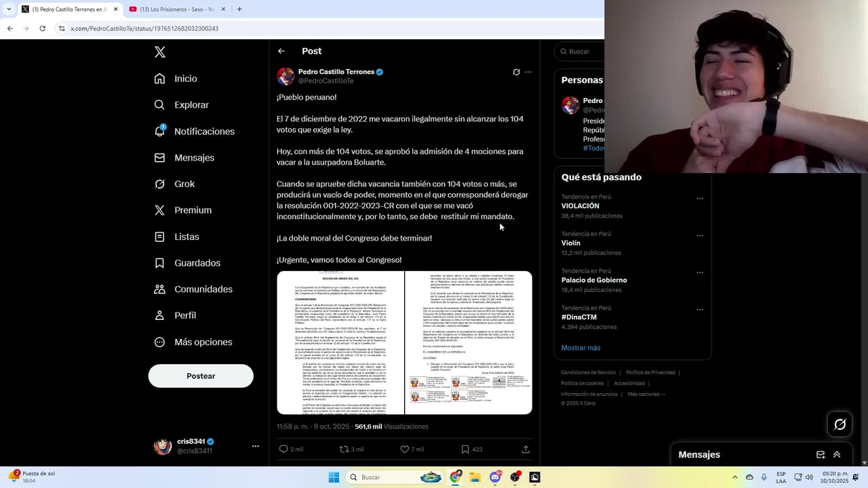Screen dimensions: 868x488
Task: Open more options for #DinaCTM trend
Action: point(700,310)
